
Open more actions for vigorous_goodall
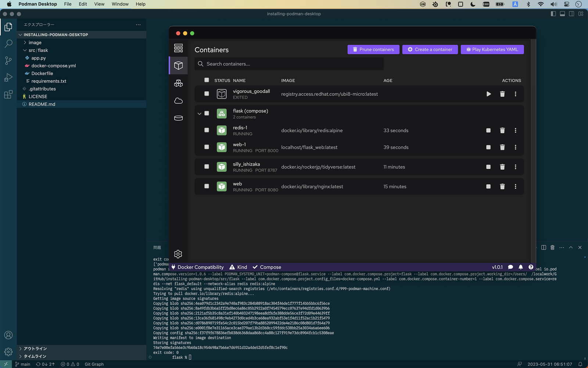coord(516,94)
